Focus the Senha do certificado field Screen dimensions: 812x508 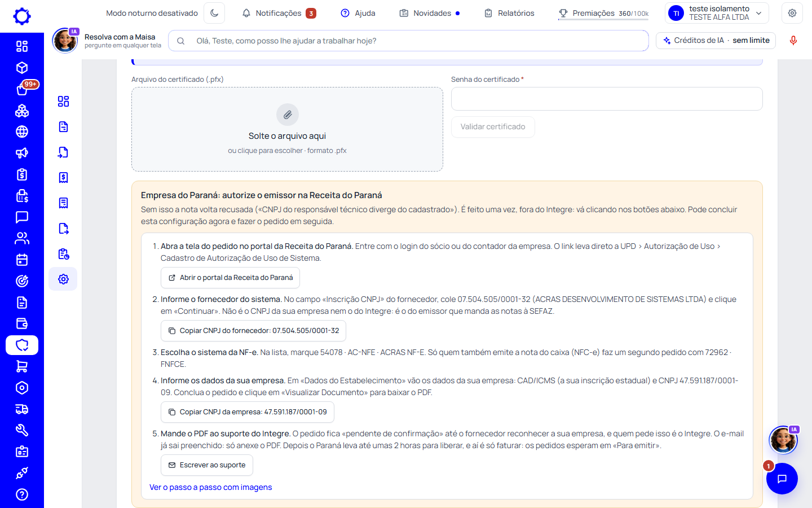(607, 99)
